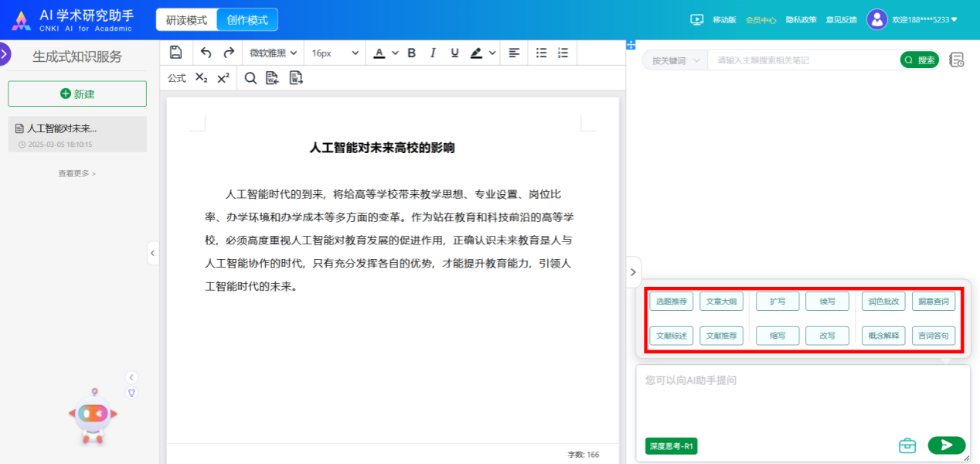The image size is (980, 464).
Task: Open the 微软雅黑 font family dropdown
Action: point(273,53)
